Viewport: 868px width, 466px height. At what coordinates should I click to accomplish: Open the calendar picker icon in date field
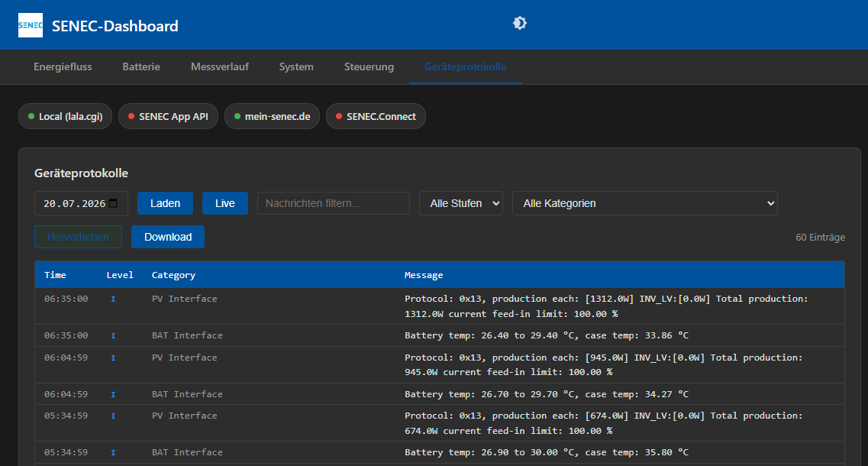click(x=114, y=202)
